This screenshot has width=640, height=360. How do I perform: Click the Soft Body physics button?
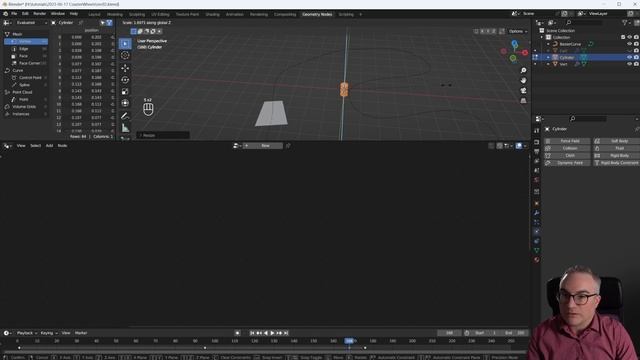pos(617,141)
